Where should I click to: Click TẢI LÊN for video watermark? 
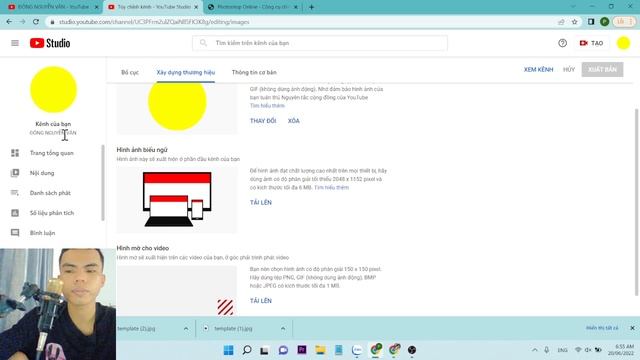click(x=260, y=301)
